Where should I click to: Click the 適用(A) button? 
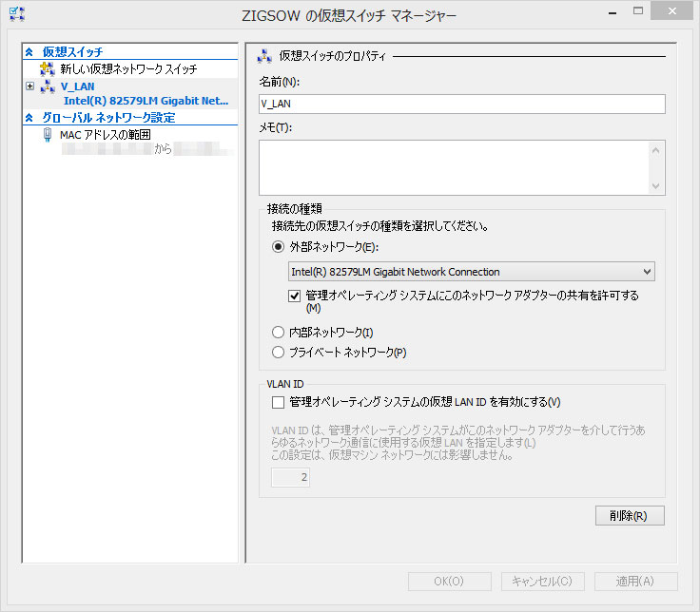point(635,582)
